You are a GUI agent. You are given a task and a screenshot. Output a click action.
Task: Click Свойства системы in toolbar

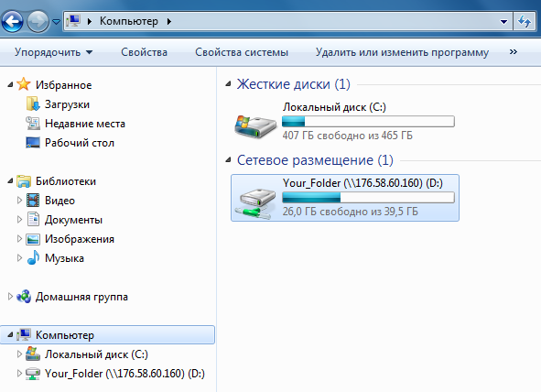242,52
